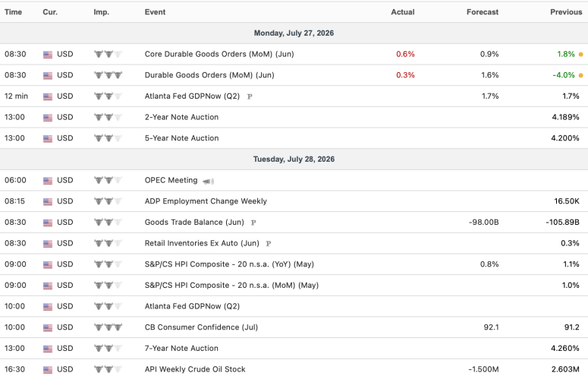Click bull importance icons for Durable Goods Orders
Image resolution: width=588 pixels, height=376 pixels.
tap(108, 75)
